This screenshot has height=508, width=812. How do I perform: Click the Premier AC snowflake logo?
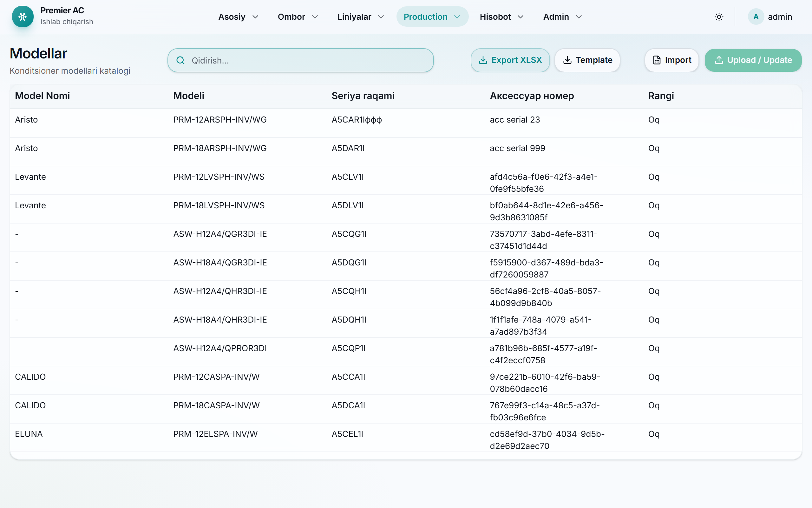tap(23, 17)
